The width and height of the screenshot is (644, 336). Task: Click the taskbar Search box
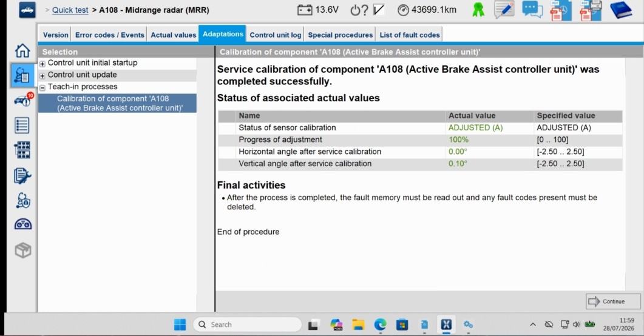pyautogui.click(x=247, y=324)
